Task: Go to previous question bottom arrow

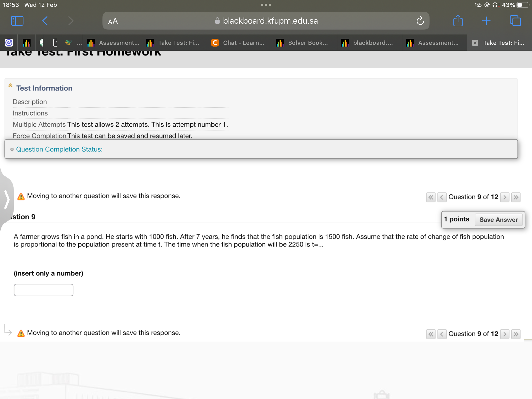Action: 442,334
